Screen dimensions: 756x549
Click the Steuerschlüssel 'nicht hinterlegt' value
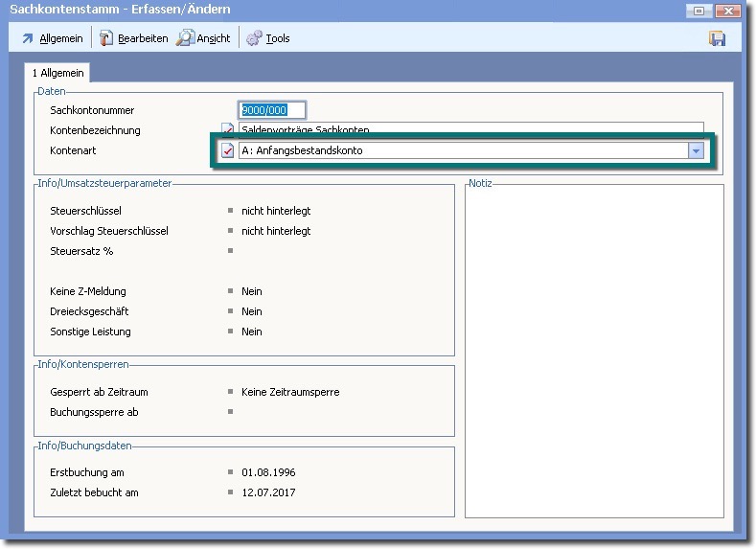pyautogui.click(x=276, y=211)
